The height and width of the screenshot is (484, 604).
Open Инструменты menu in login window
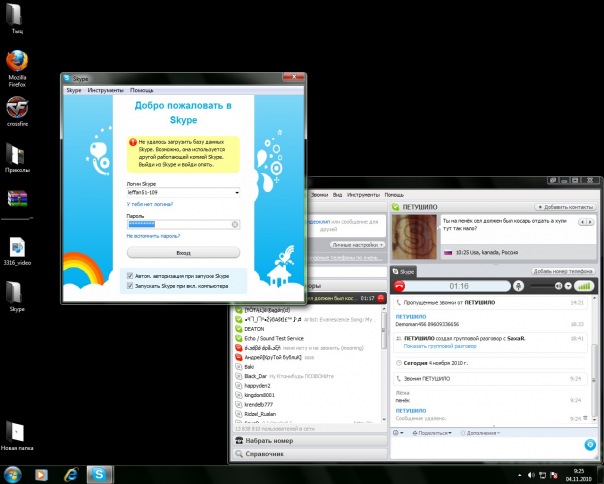pyautogui.click(x=106, y=90)
